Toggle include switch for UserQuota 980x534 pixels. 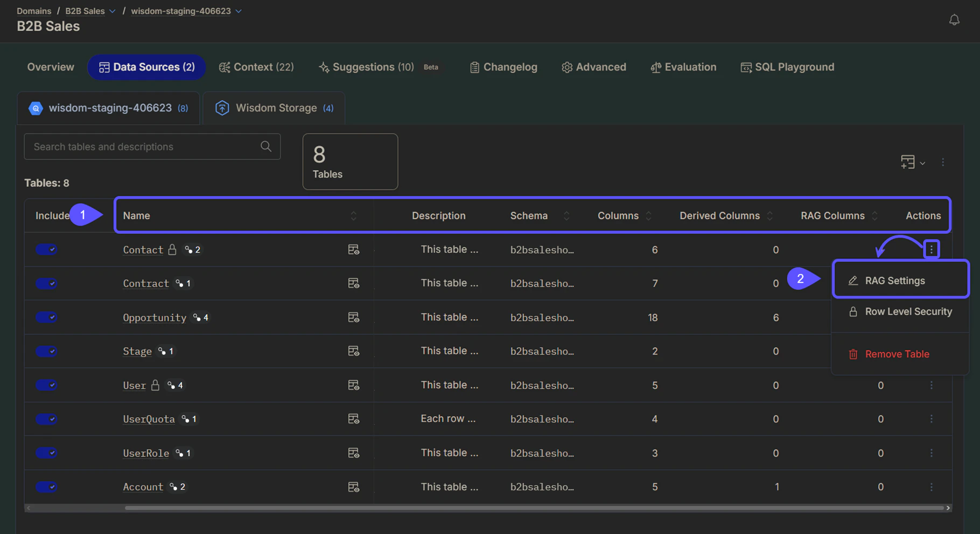[47, 419]
